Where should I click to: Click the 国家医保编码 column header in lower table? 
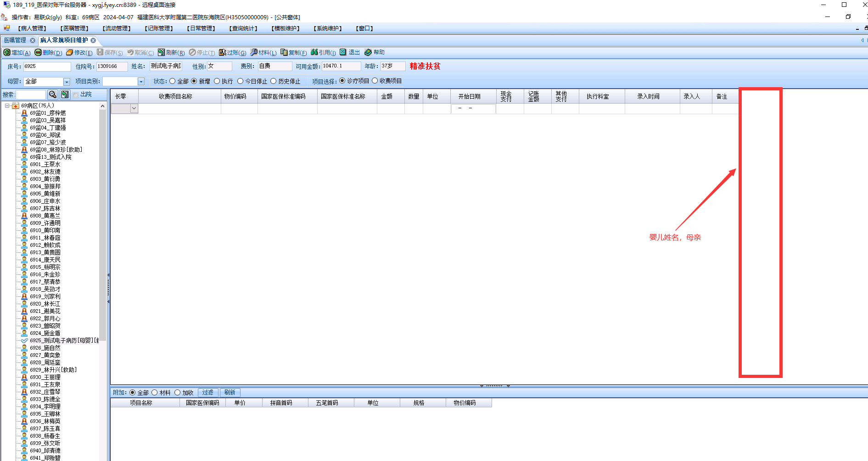(x=202, y=403)
